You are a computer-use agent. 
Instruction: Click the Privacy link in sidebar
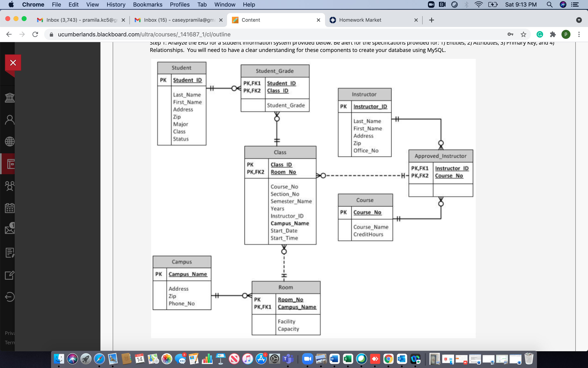(x=10, y=333)
